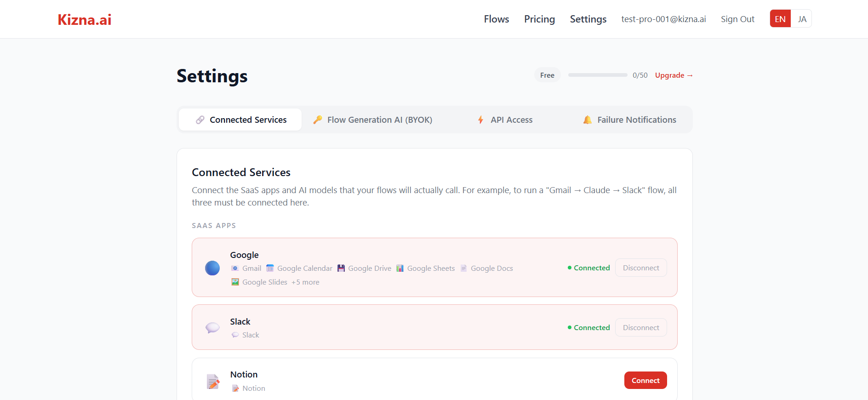868x400 pixels.
Task: Click the Google Sheets label
Action: [431, 268]
